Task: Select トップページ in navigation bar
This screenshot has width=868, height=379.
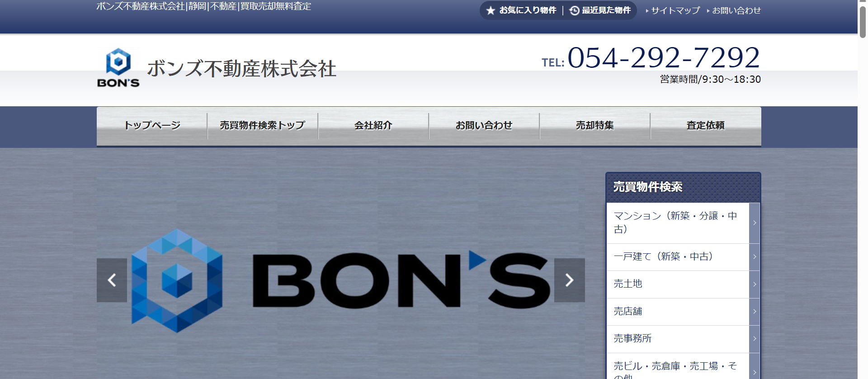Action: point(152,126)
